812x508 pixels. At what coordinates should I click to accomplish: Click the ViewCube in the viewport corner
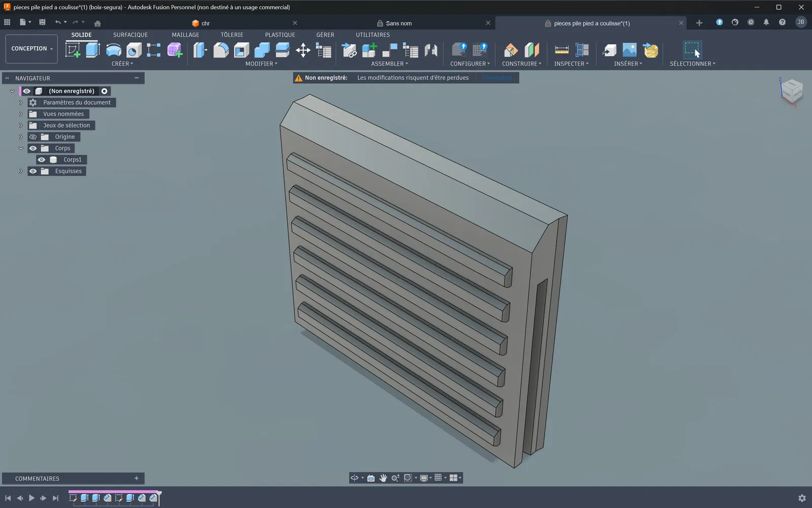(791, 91)
